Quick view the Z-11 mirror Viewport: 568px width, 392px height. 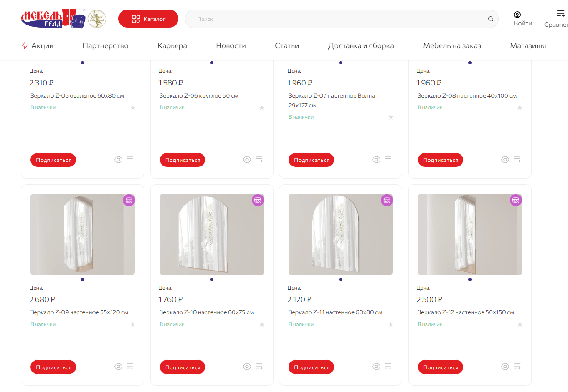(x=376, y=367)
